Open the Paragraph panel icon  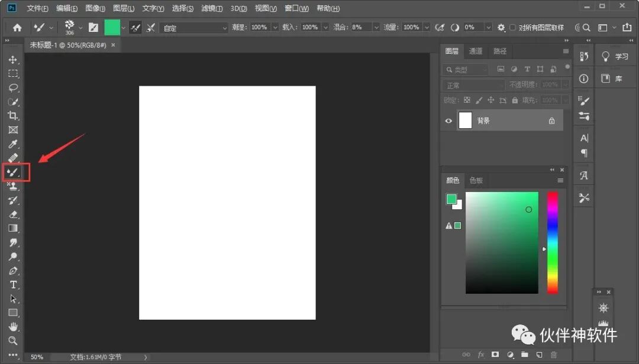(x=584, y=154)
